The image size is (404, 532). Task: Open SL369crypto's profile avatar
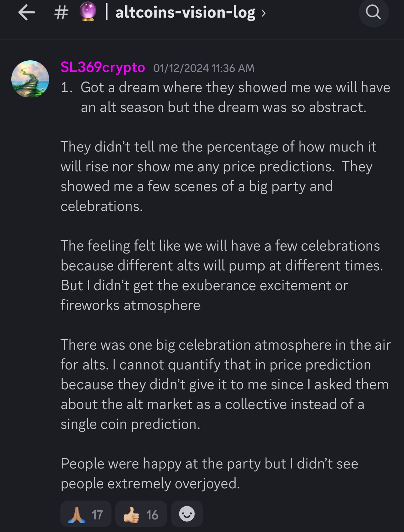pos(30,79)
